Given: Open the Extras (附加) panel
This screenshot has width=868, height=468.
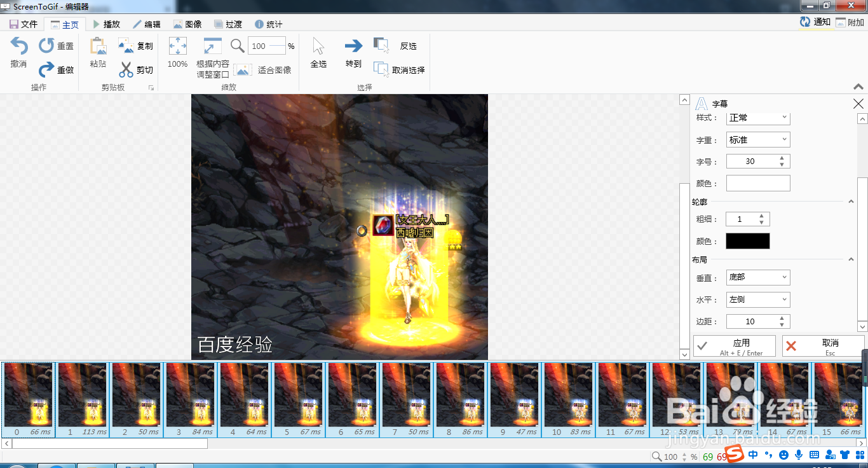Looking at the screenshot, I should [850, 22].
